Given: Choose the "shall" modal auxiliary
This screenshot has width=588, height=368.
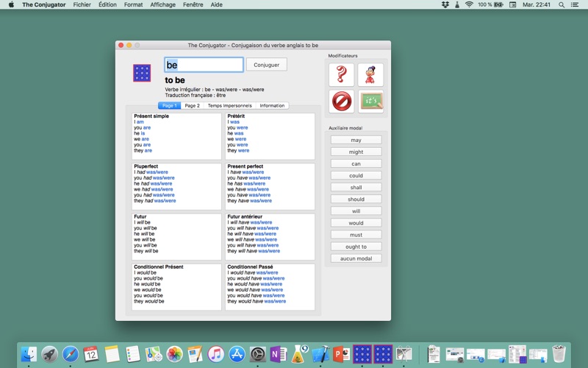Looking at the screenshot, I should pos(356,188).
